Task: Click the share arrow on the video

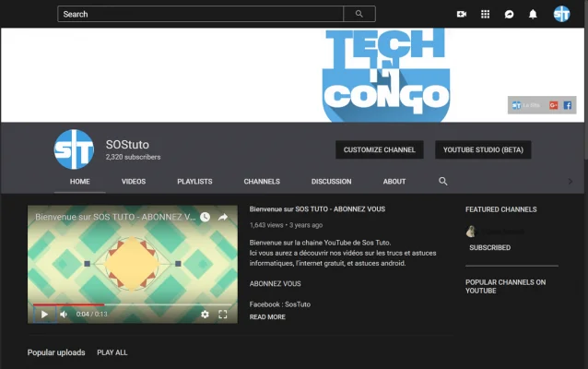Action: pyautogui.click(x=223, y=217)
